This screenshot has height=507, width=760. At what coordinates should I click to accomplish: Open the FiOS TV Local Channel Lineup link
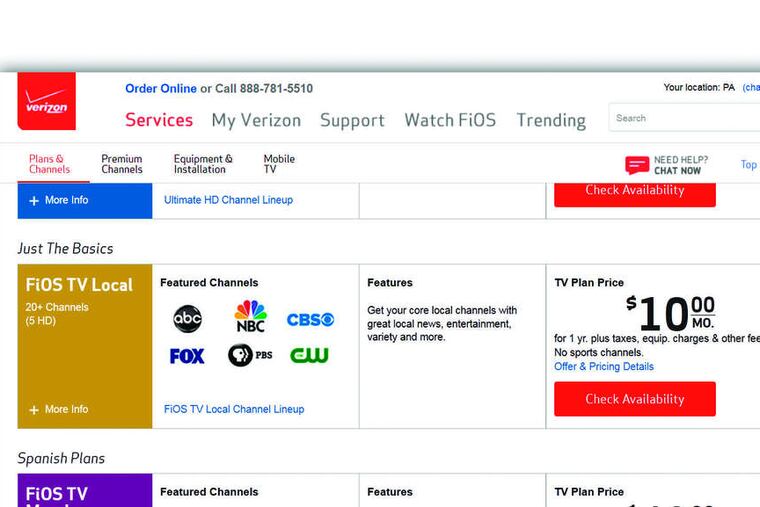tap(234, 409)
